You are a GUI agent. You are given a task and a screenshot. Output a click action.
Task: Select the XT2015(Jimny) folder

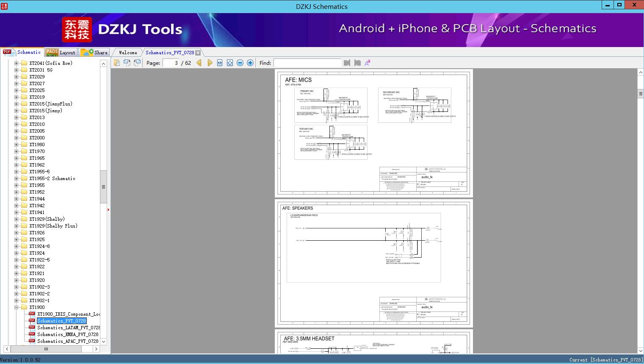tap(46, 111)
